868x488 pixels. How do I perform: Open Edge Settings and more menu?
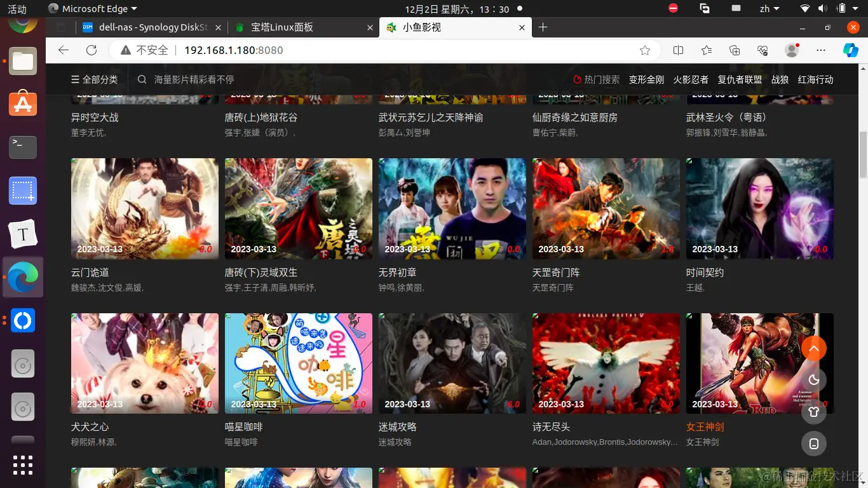pos(821,50)
